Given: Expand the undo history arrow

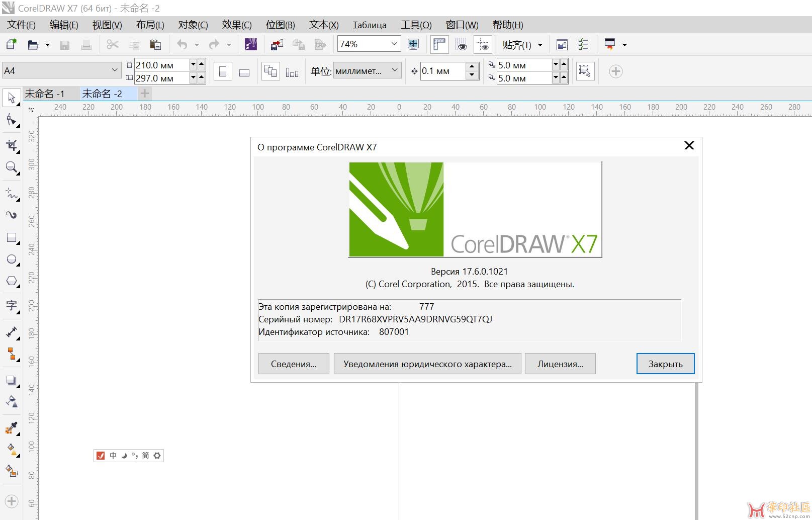Looking at the screenshot, I should pyautogui.click(x=197, y=45).
